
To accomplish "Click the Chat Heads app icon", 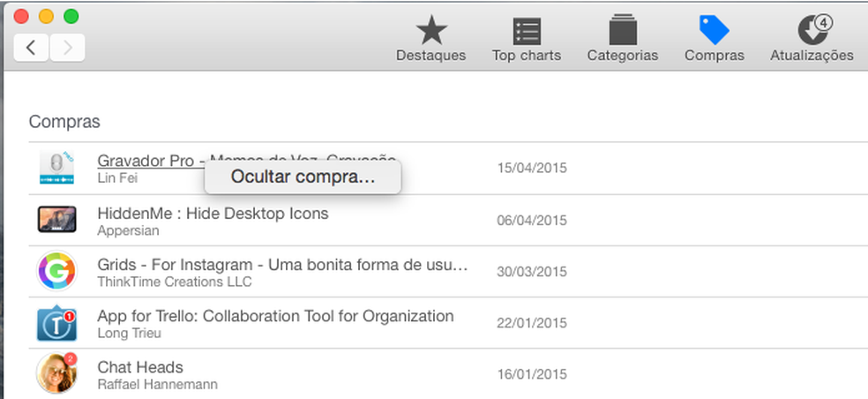I will tap(56, 373).
